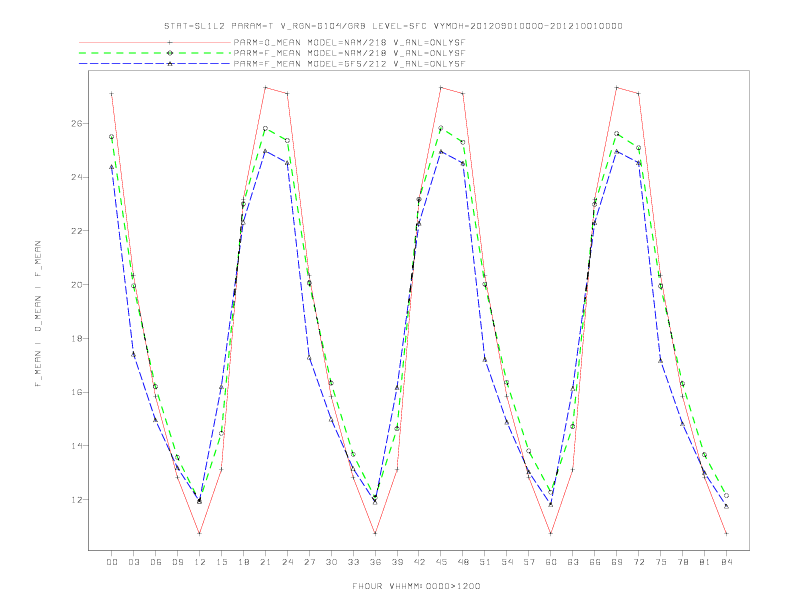This screenshot has height=612, width=792.
Task: Click the 42 forecast hour label
Action: point(419,562)
